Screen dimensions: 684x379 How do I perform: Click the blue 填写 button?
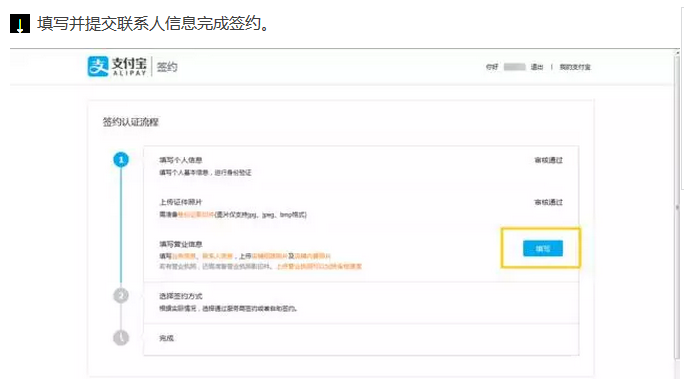pyautogui.click(x=543, y=248)
